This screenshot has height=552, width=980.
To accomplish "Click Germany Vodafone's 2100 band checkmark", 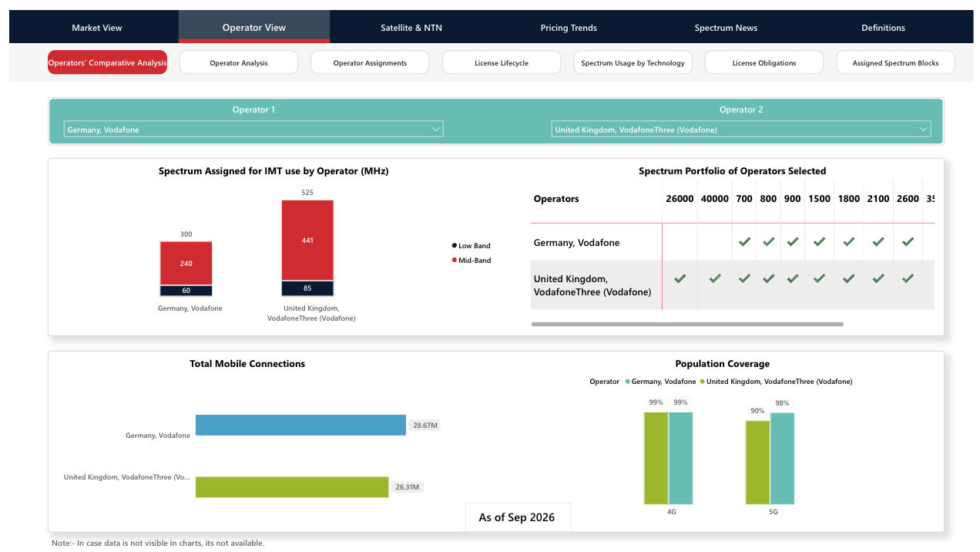I will point(878,242).
